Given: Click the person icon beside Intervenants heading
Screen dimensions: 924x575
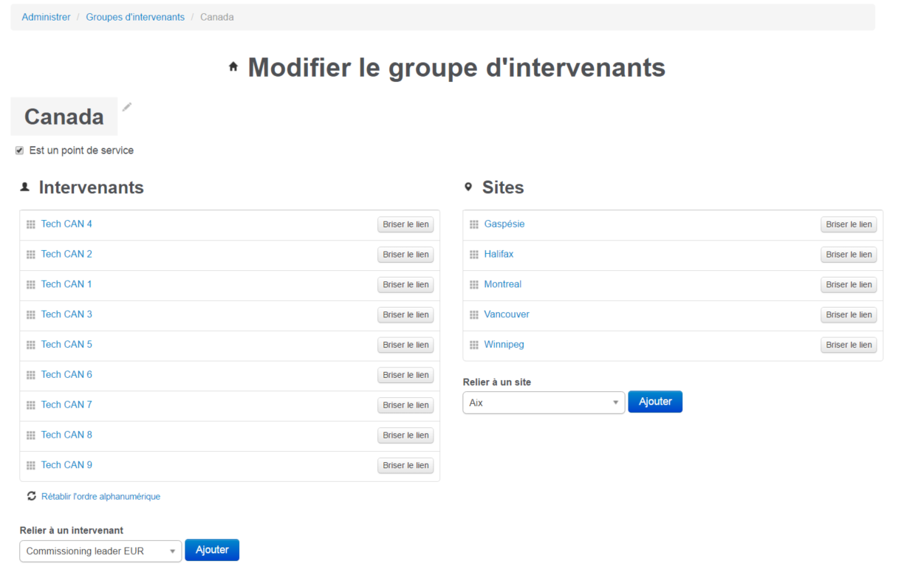Looking at the screenshot, I should (26, 186).
